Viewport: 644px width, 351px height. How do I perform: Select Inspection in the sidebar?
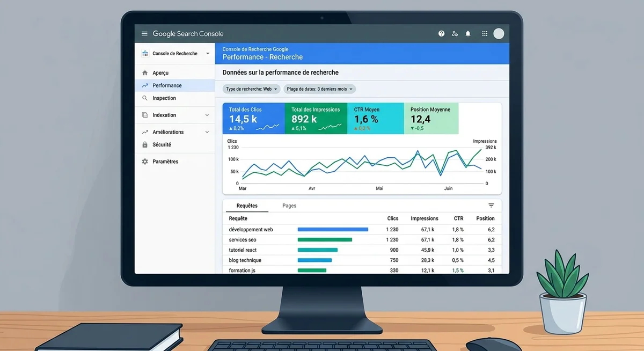click(x=166, y=98)
